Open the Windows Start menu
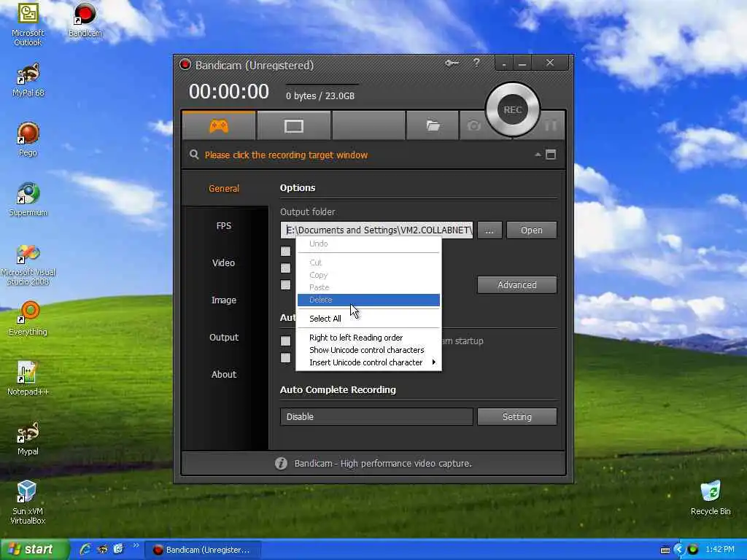The height and width of the screenshot is (560, 747). pos(34,550)
